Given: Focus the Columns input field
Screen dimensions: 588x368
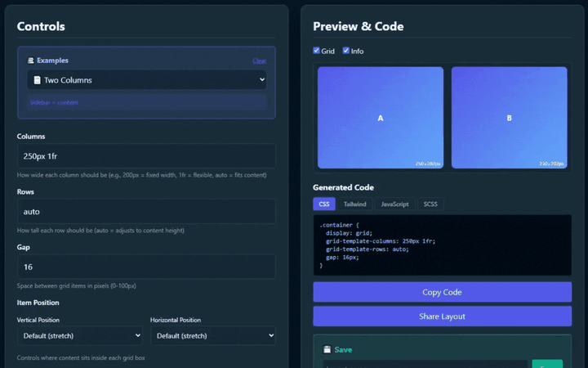Looking at the screenshot, I should pyautogui.click(x=147, y=156).
